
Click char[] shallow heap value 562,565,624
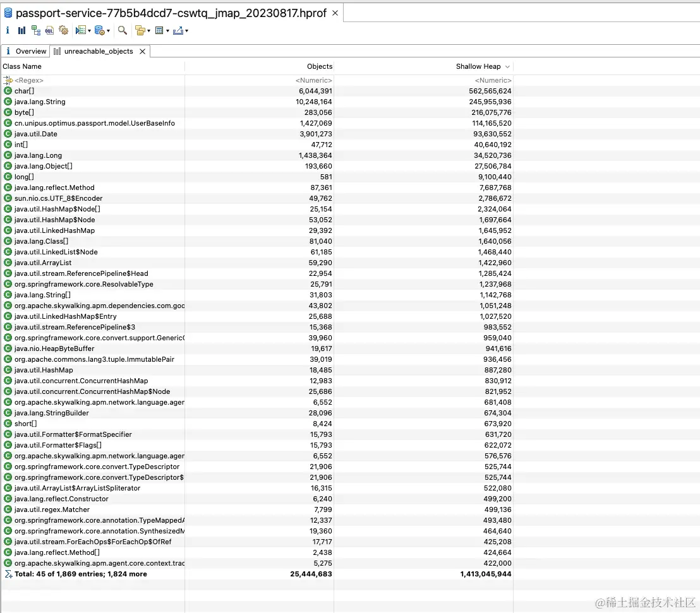(x=490, y=90)
